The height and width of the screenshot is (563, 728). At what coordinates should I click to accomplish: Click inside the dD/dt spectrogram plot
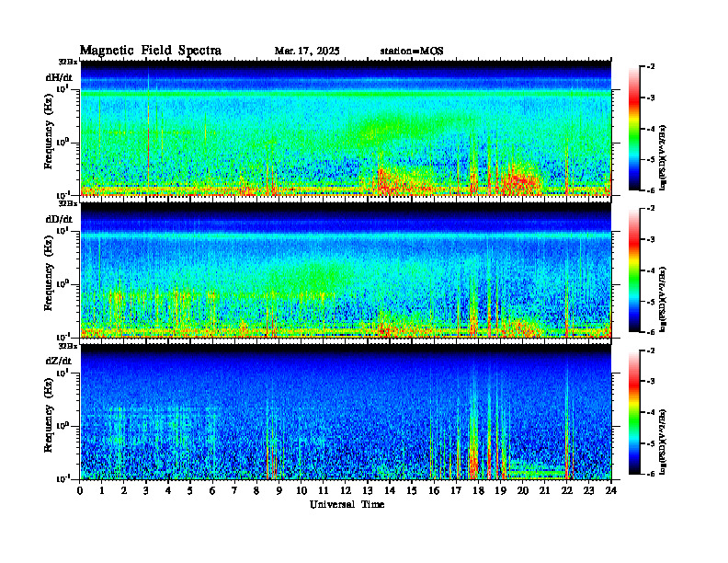click(x=346, y=270)
